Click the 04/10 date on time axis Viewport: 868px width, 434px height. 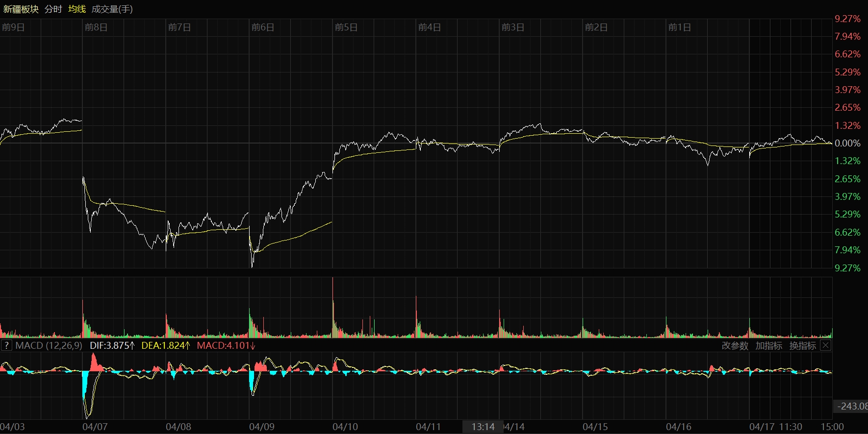coord(345,427)
